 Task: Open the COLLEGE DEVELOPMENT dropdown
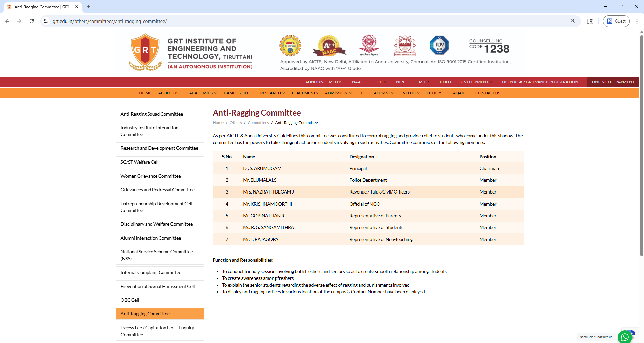[466, 82]
